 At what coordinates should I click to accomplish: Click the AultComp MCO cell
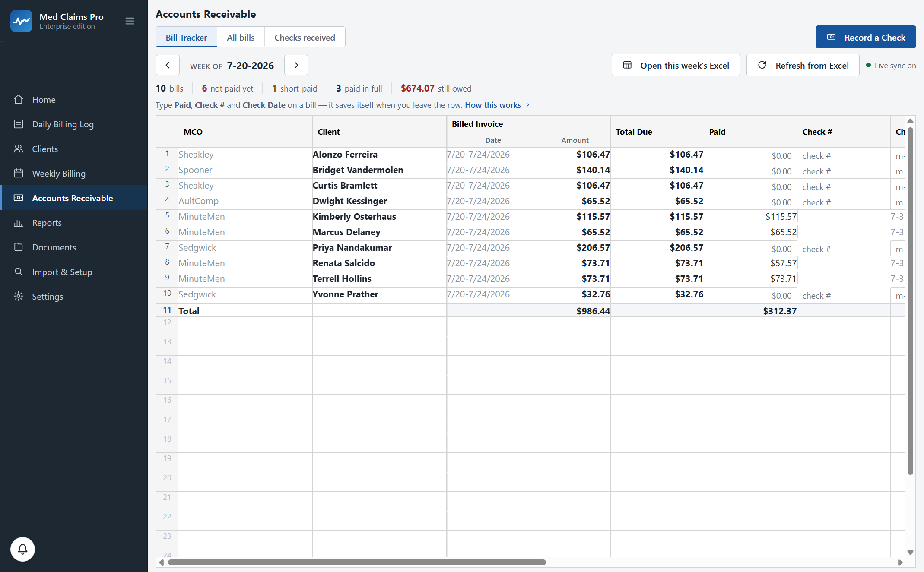[x=245, y=201]
